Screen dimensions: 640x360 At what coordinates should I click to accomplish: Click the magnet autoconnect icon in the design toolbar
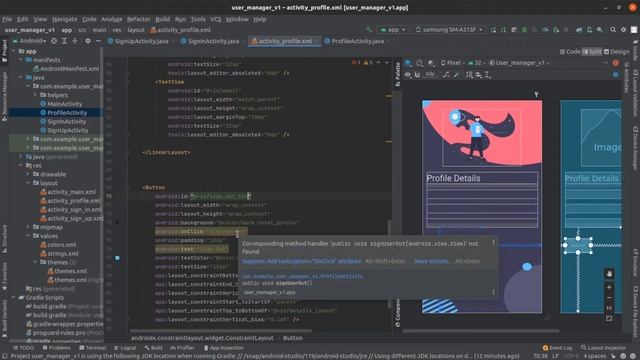pos(417,75)
